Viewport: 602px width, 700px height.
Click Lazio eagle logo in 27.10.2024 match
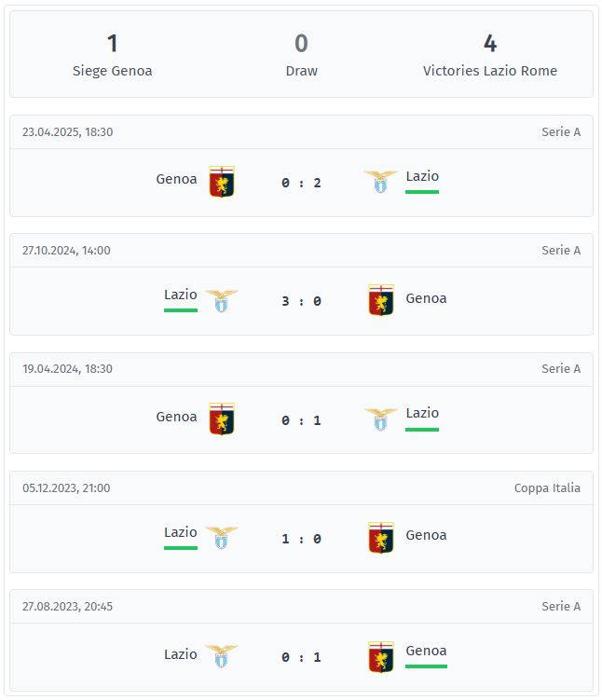222,300
